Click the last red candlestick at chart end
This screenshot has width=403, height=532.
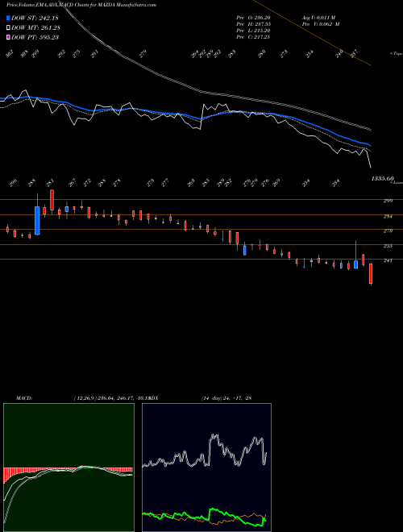(371, 274)
